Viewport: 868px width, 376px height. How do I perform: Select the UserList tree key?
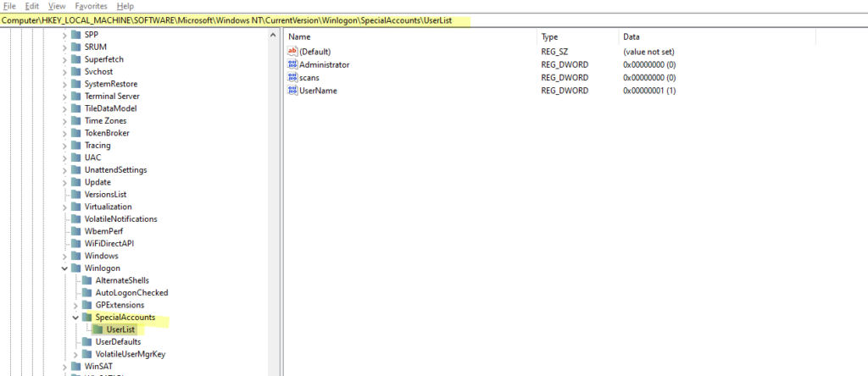120,329
